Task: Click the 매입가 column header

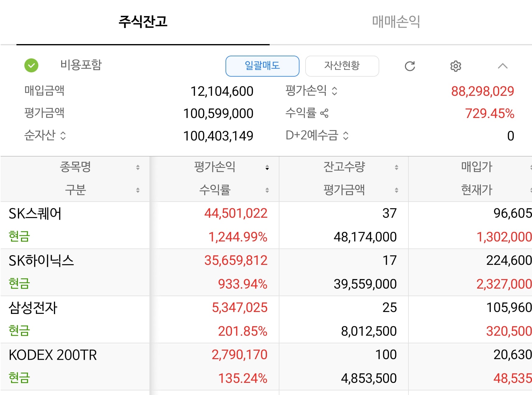Action: pyautogui.click(x=477, y=167)
